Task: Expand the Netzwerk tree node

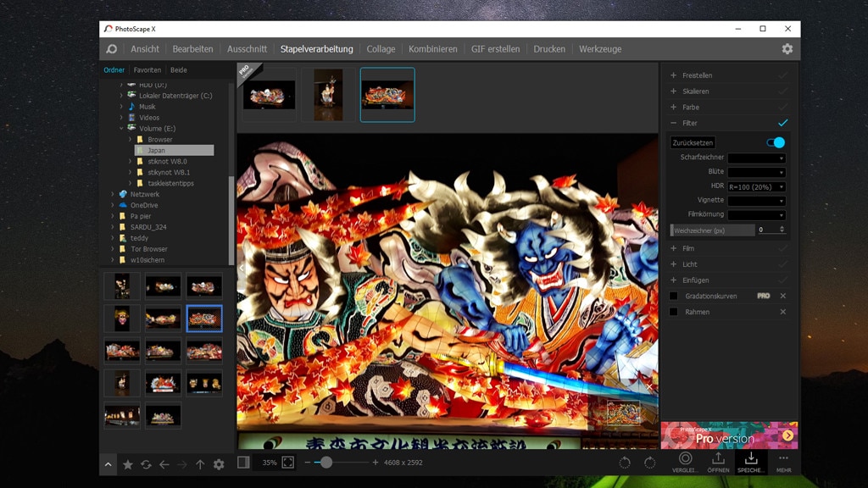Action: pos(113,194)
